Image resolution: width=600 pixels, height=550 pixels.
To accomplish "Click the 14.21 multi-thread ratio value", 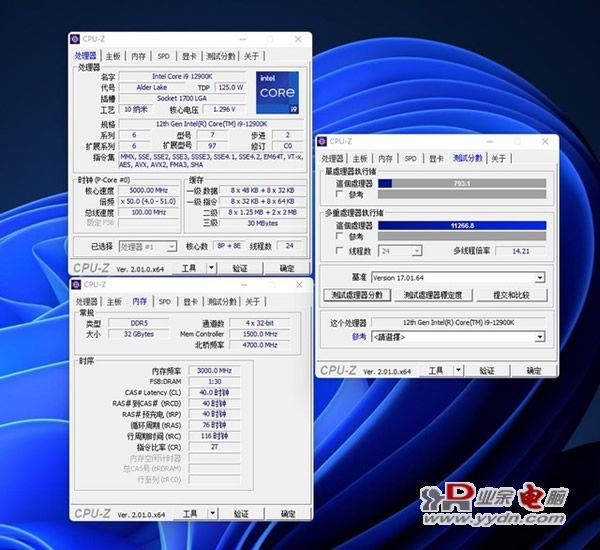I will 520,251.
